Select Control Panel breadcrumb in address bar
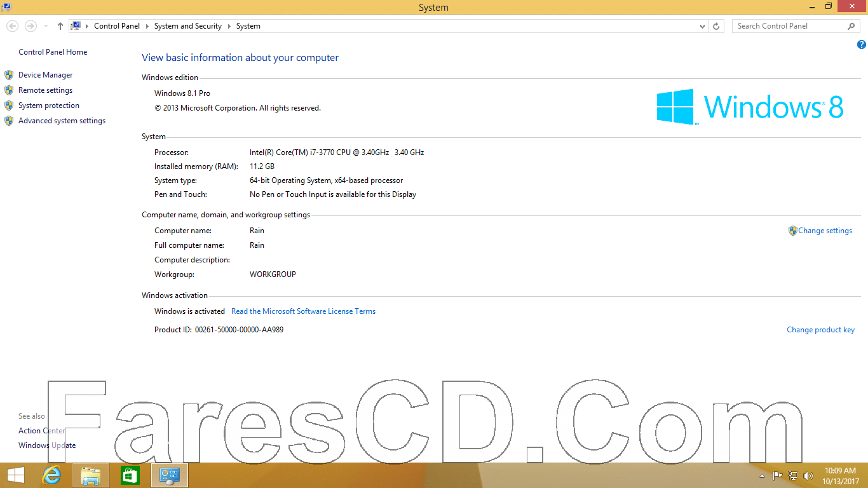 (117, 26)
